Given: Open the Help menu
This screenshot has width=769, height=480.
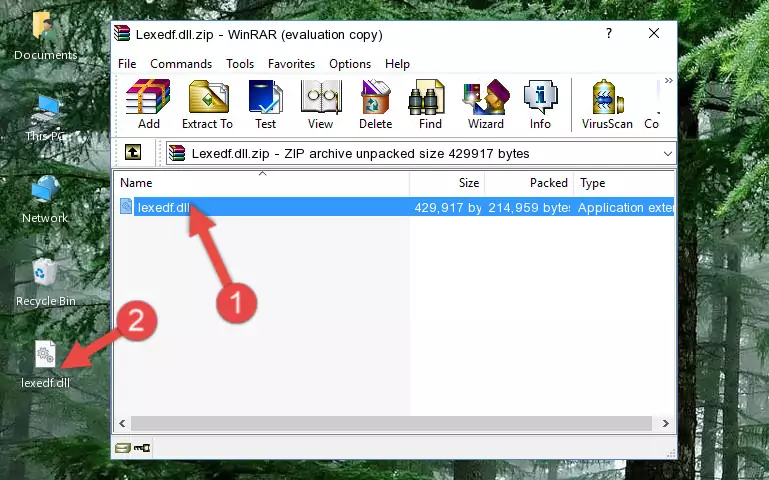Looking at the screenshot, I should click(x=397, y=64).
